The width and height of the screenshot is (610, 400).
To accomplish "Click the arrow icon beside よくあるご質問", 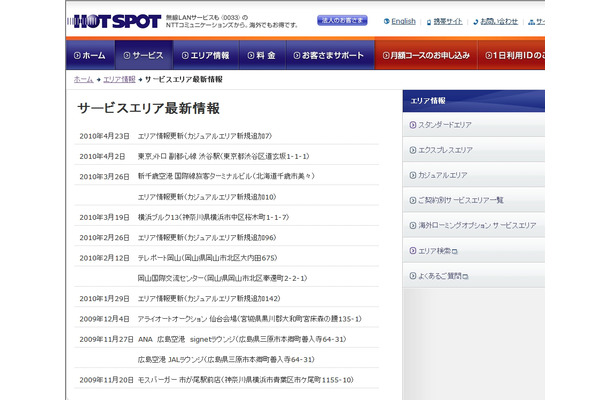I will [x=413, y=276].
